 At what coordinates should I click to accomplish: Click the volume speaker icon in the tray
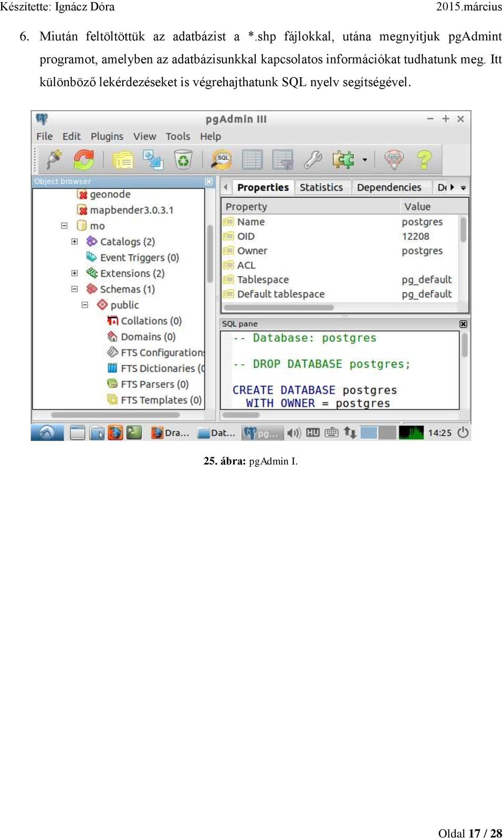tap(293, 433)
